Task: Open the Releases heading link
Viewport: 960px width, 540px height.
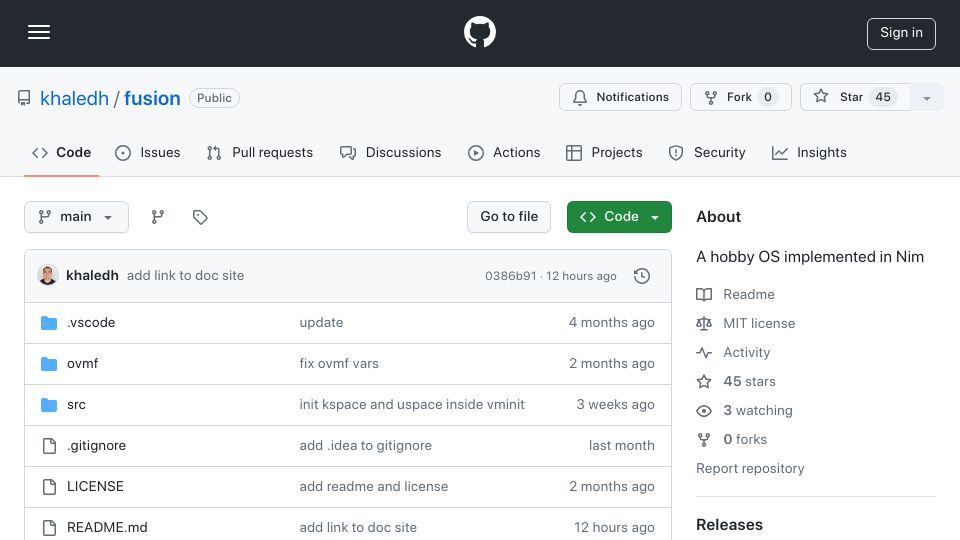Action: [x=729, y=525]
